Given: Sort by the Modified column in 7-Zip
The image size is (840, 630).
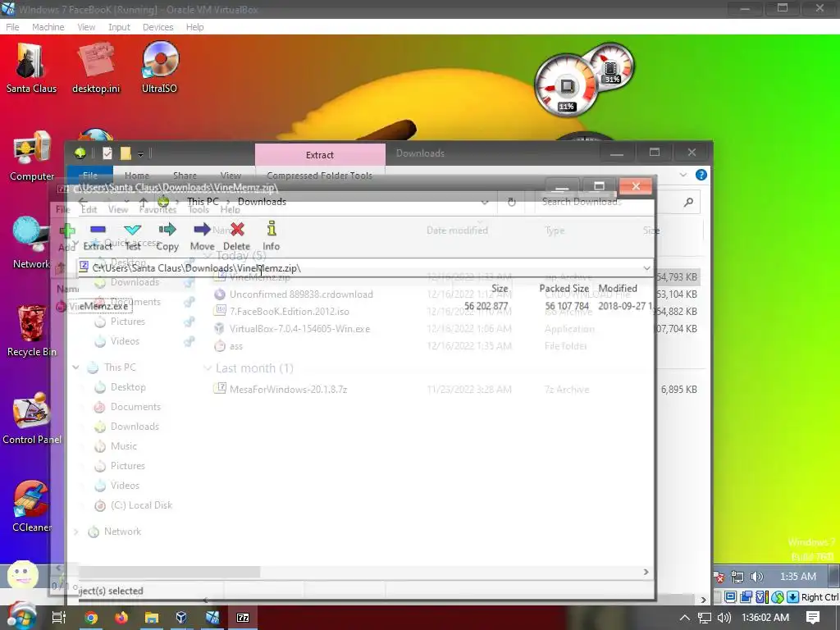Looking at the screenshot, I should (x=618, y=288).
